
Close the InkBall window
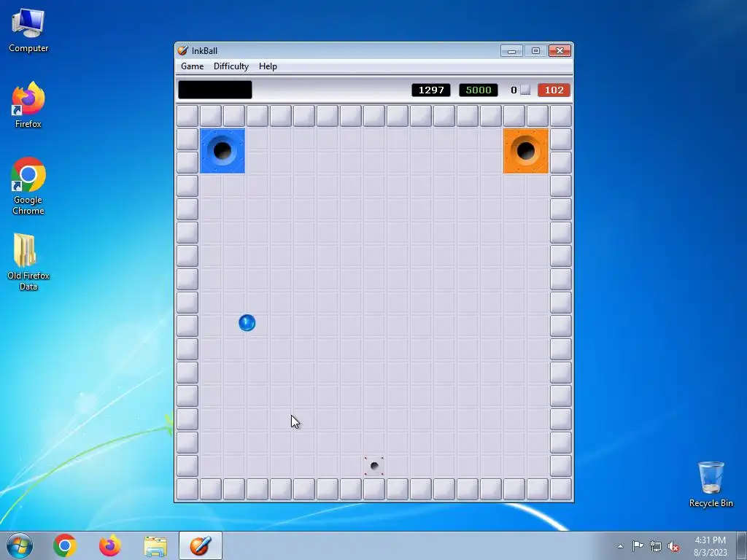[x=560, y=50]
